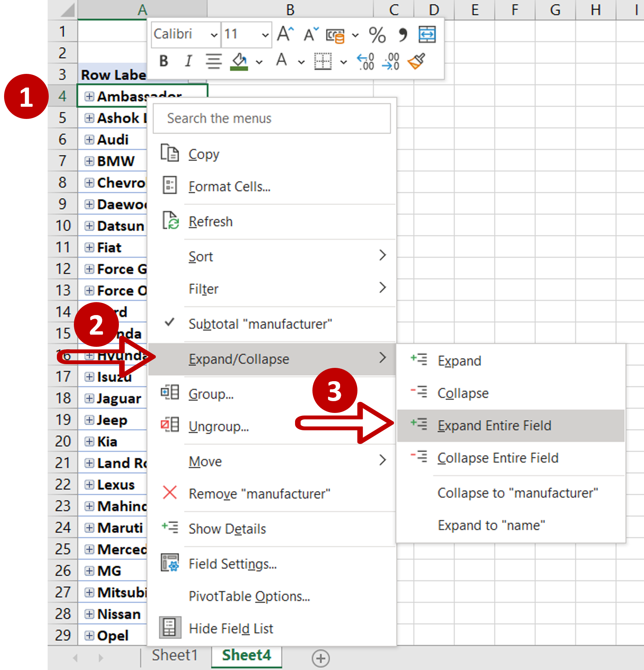644x670 pixels.
Task: Apply the green fill color bucket
Action: pos(239,61)
